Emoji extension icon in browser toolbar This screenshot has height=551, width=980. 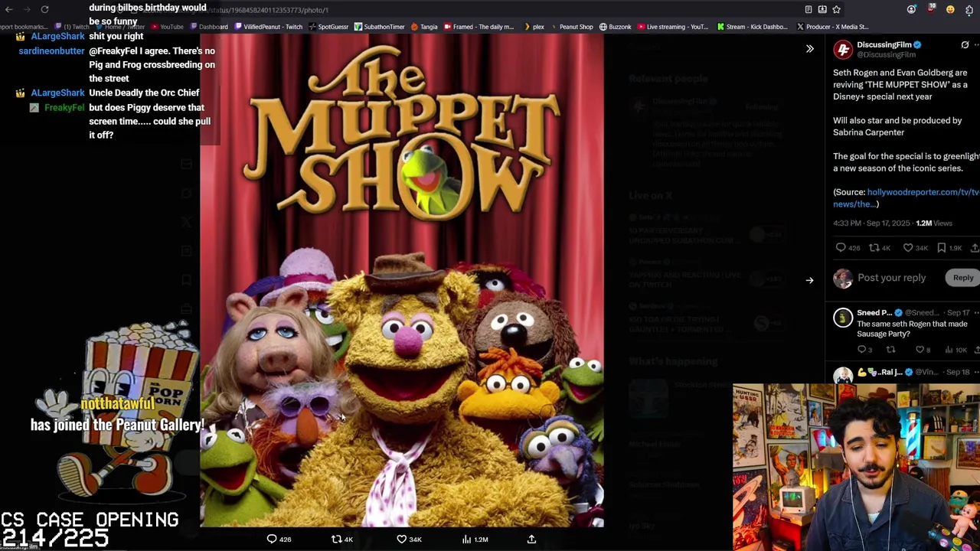pyautogui.click(x=950, y=9)
